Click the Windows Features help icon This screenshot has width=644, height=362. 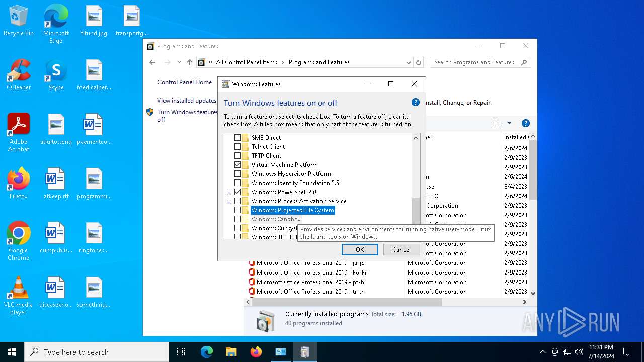pyautogui.click(x=416, y=102)
